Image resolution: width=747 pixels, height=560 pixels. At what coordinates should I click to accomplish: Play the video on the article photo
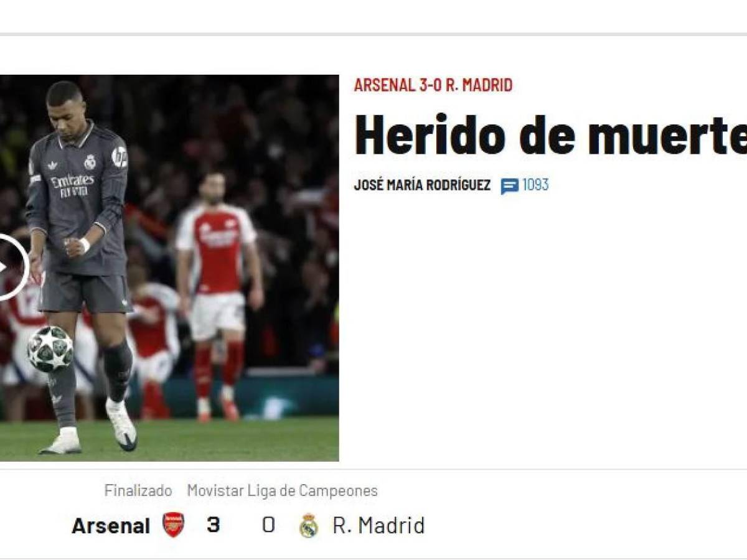pyautogui.click(x=11, y=267)
